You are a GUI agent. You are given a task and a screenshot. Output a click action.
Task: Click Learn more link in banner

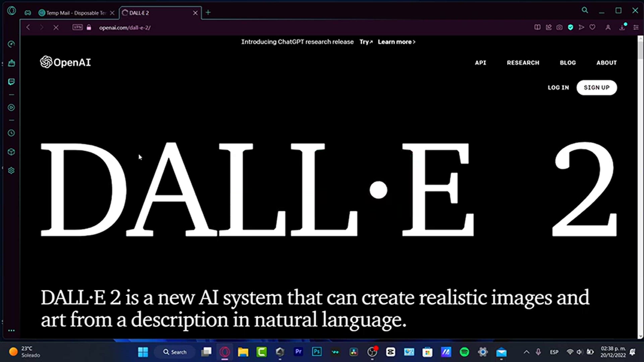[396, 42]
